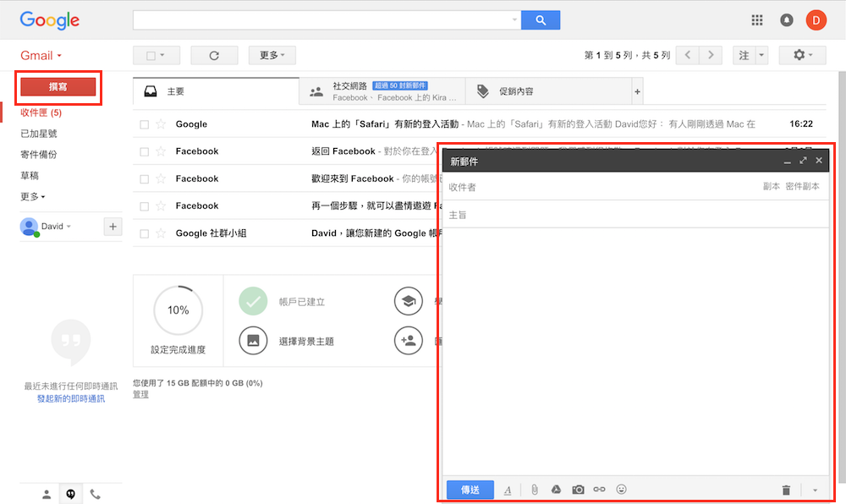
Task: Expand the 更多 toolbar dropdown
Action: pyautogui.click(x=272, y=56)
